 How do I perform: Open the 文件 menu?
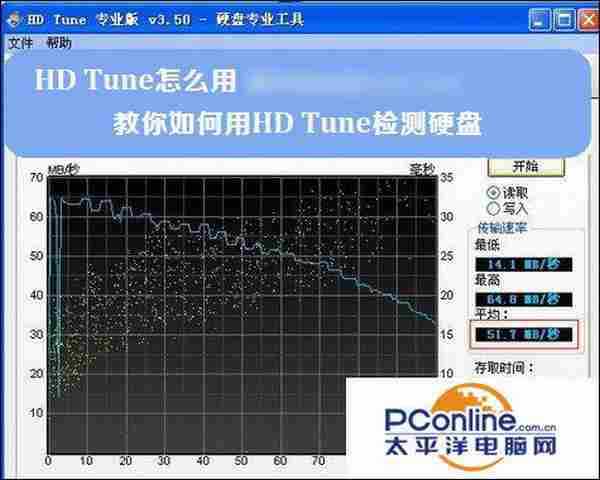[x=20, y=43]
